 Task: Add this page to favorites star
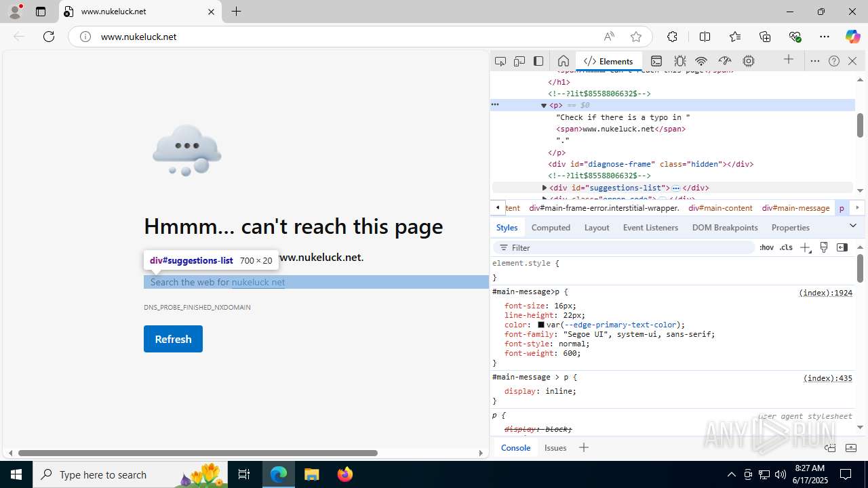point(636,37)
